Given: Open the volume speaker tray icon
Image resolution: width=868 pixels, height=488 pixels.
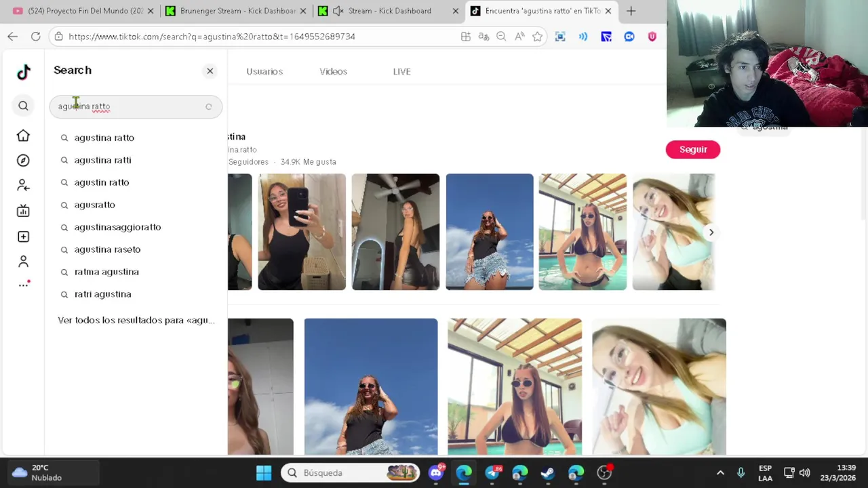Looking at the screenshot, I should point(805,472).
